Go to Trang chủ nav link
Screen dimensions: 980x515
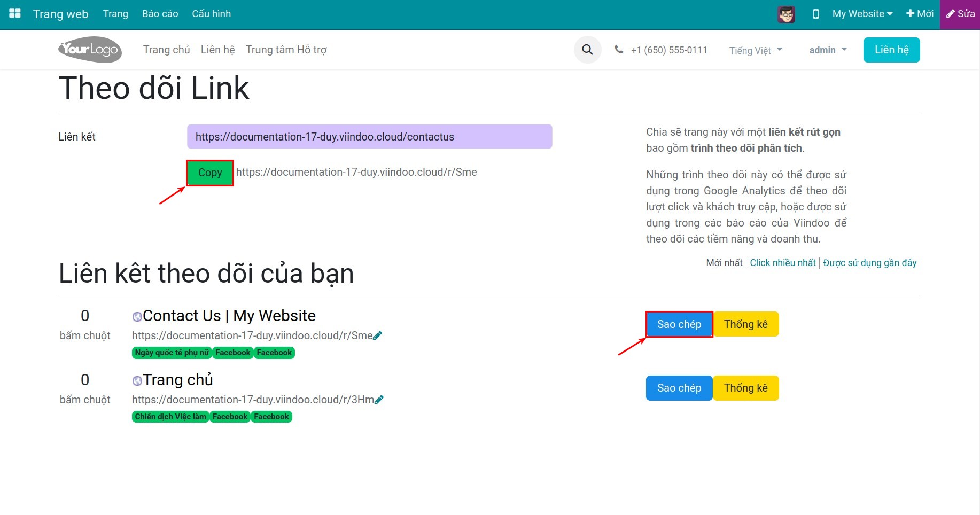pyautogui.click(x=167, y=50)
